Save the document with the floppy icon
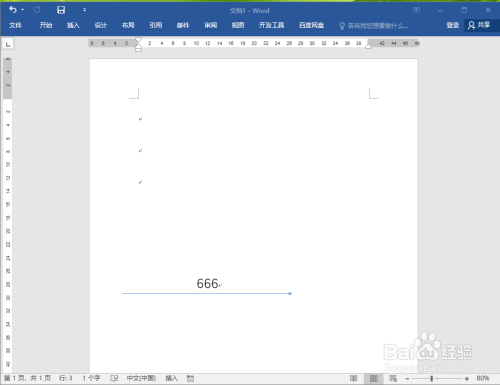 [x=61, y=10]
